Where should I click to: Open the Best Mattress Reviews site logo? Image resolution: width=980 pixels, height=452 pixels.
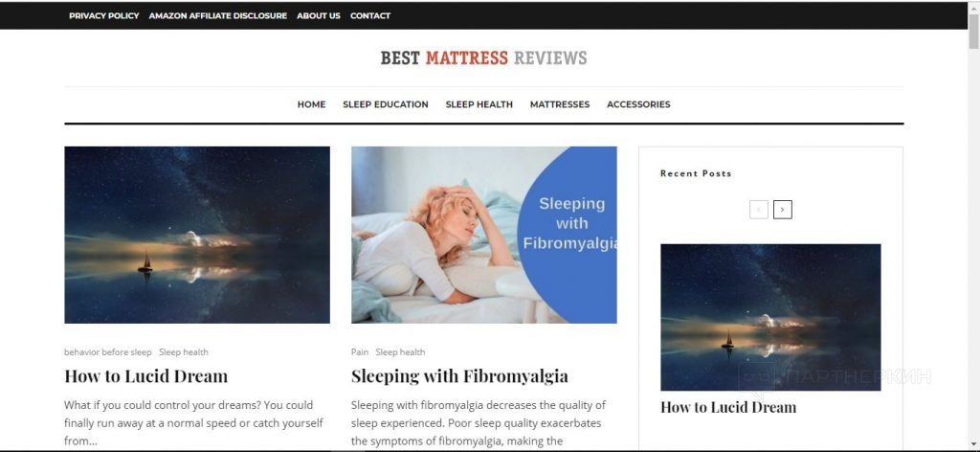coord(483,58)
